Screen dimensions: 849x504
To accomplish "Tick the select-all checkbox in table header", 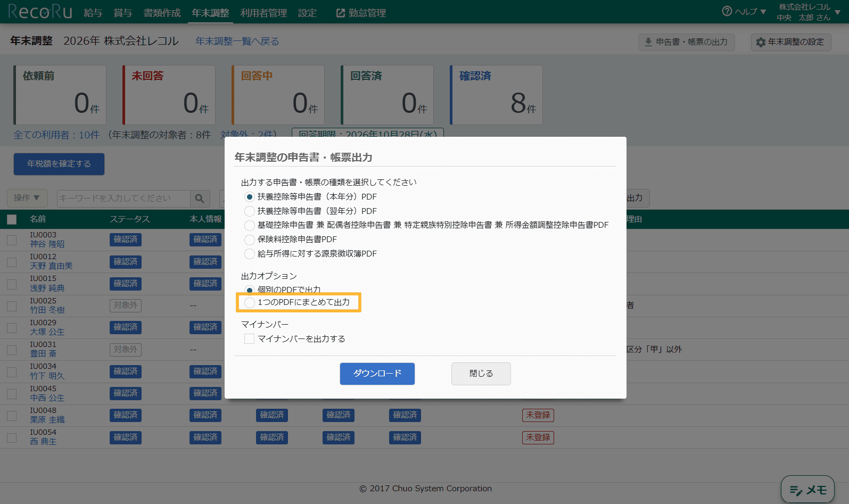I will [12, 219].
